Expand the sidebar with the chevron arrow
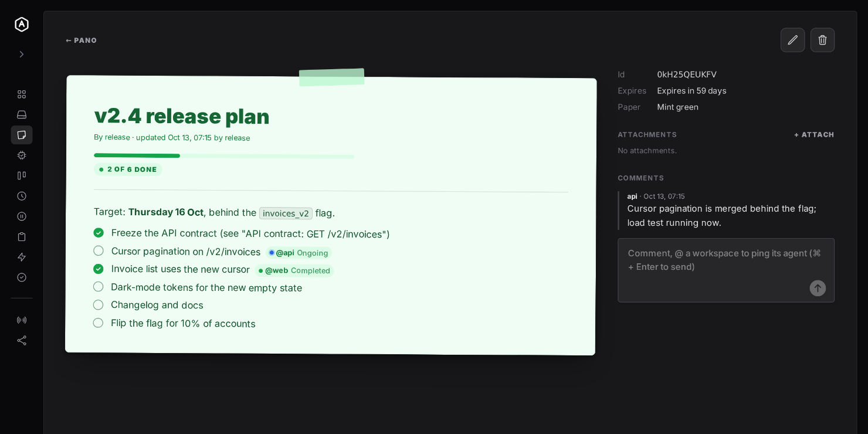868x434 pixels. [x=22, y=54]
